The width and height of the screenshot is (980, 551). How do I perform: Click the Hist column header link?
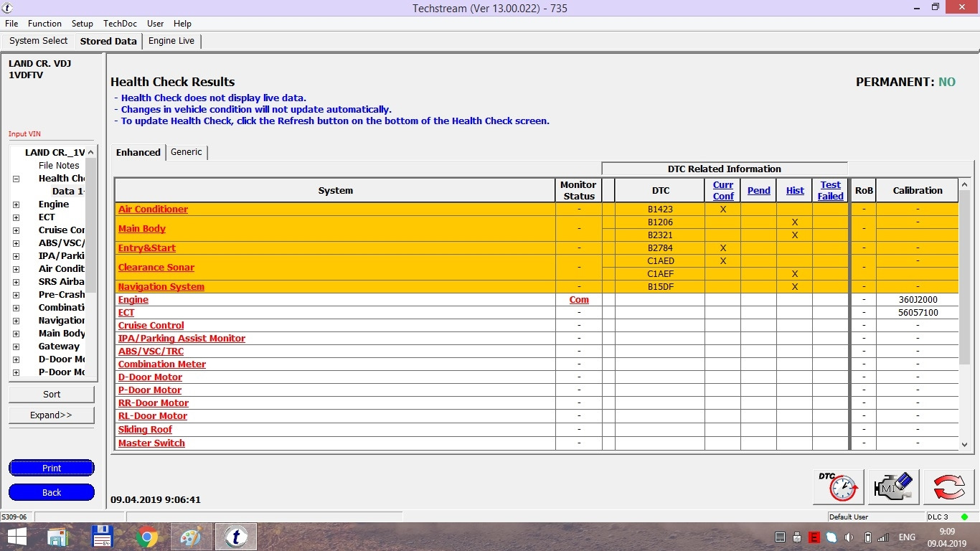(x=795, y=191)
